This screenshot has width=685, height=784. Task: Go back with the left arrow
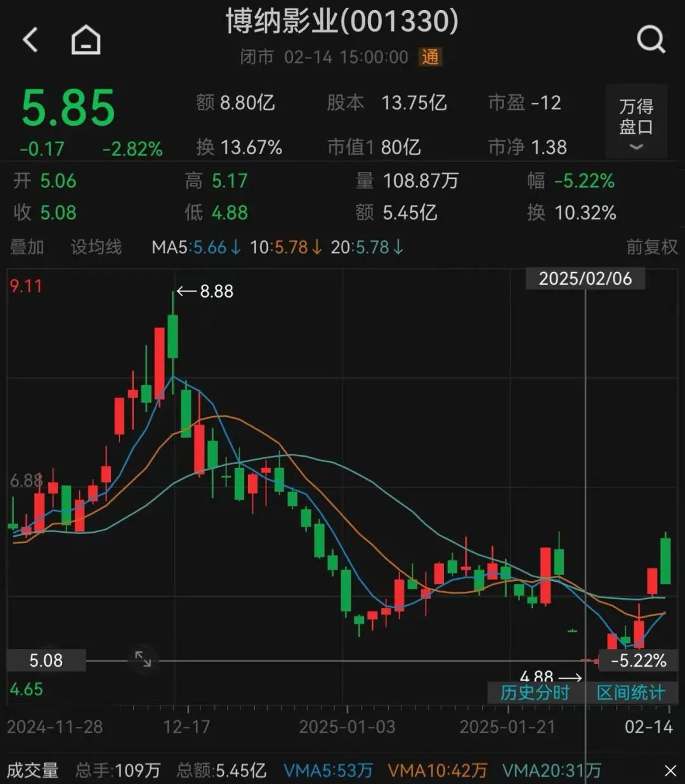click(x=30, y=39)
